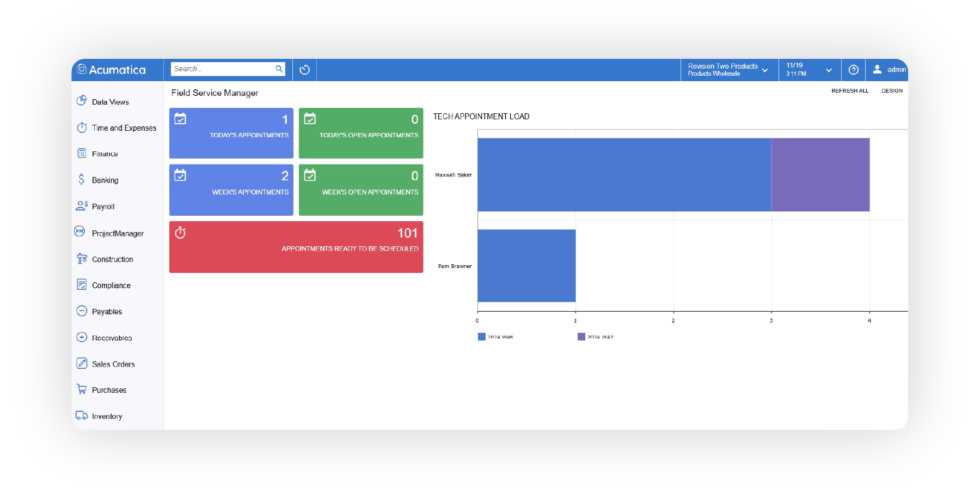Open the Data Views sidebar icon
Image resolution: width=980 pixels, height=493 pixels.
[x=82, y=101]
